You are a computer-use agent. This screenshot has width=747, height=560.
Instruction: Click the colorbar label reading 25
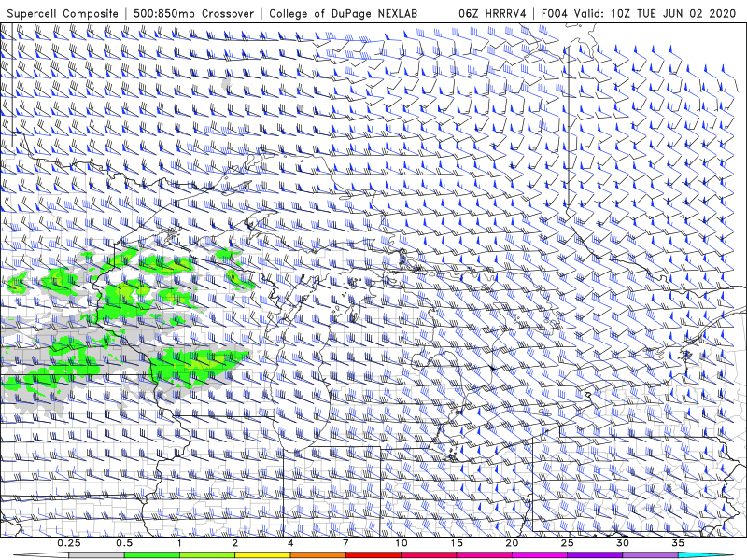568,543
